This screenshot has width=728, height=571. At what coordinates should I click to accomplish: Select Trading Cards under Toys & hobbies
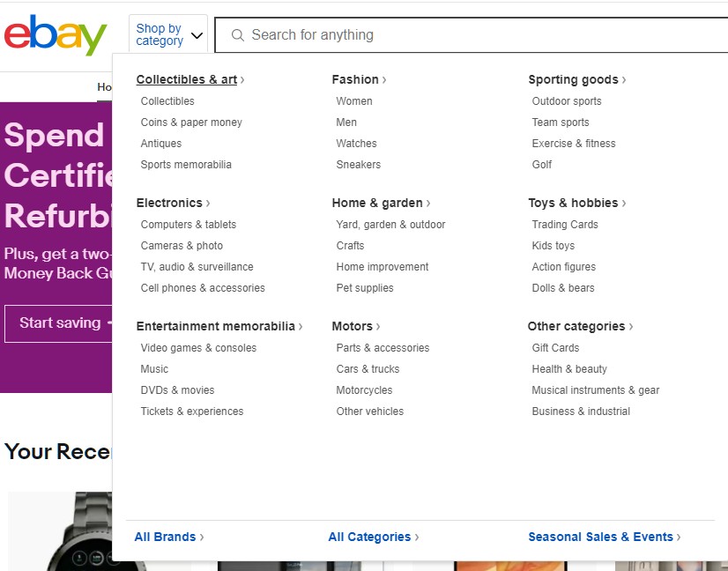pyautogui.click(x=565, y=225)
